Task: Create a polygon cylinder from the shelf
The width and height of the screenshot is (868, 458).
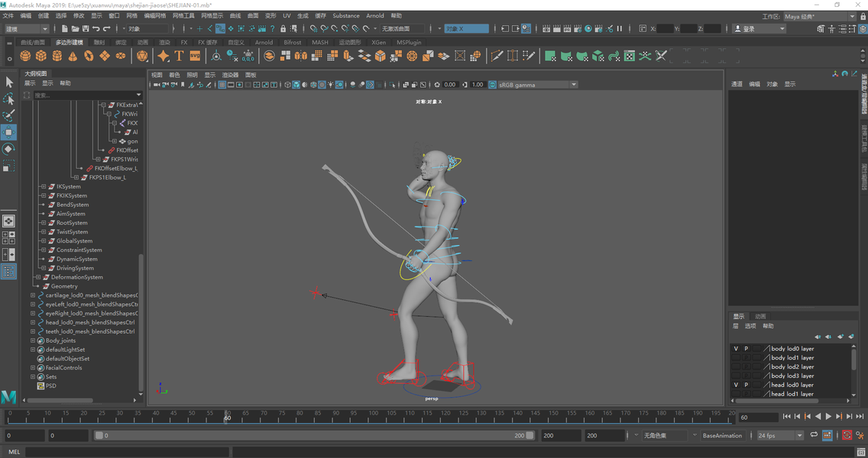Action: tap(57, 56)
